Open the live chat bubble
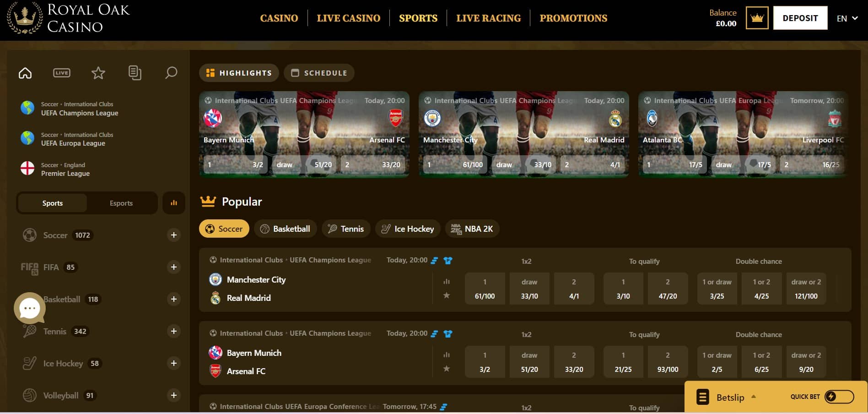The image size is (868, 414). coord(30,308)
